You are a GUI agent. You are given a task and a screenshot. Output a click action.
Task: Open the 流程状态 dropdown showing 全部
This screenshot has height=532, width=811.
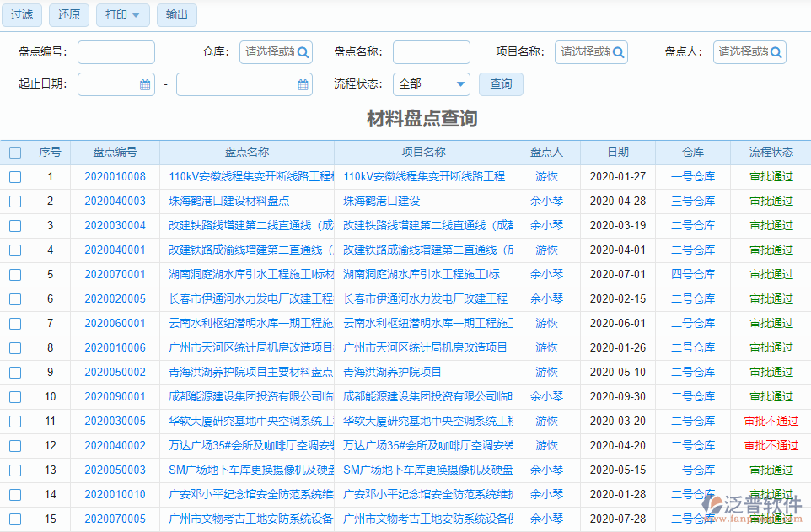[431, 84]
